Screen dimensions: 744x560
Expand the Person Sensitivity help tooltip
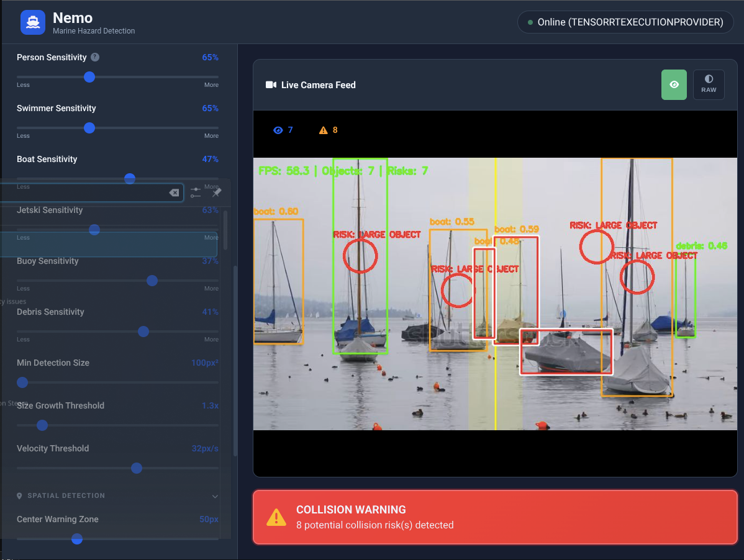tap(96, 57)
